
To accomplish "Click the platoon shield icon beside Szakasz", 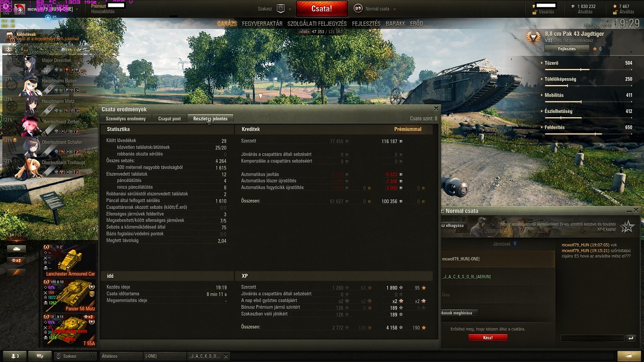I will pos(281,9).
